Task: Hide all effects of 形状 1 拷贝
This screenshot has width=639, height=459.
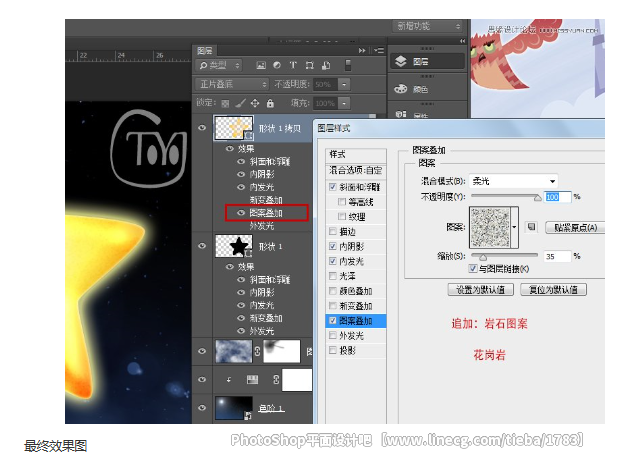Action: tap(230, 149)
